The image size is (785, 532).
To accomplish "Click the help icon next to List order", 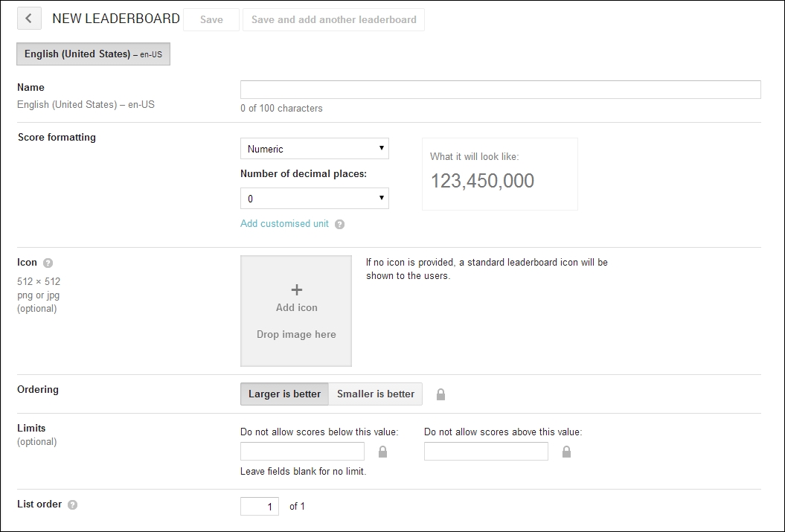I will pos(72,504).
